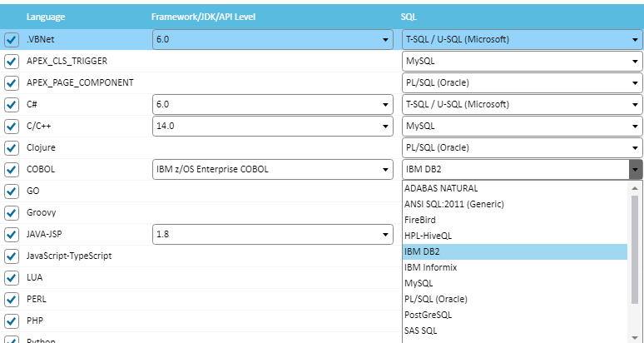Screen dimensions: 644x343
Task: Click the Groovy language name
Action: click(41, 213)
